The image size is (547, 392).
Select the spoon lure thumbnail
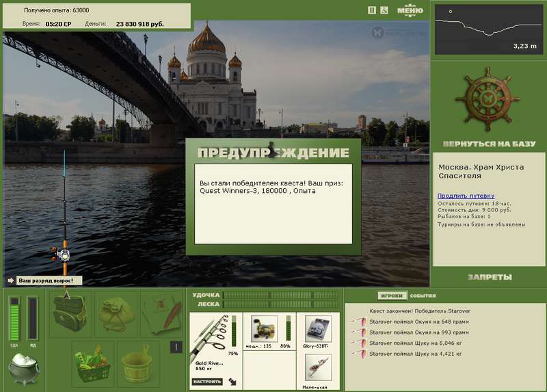pos(318,367)
